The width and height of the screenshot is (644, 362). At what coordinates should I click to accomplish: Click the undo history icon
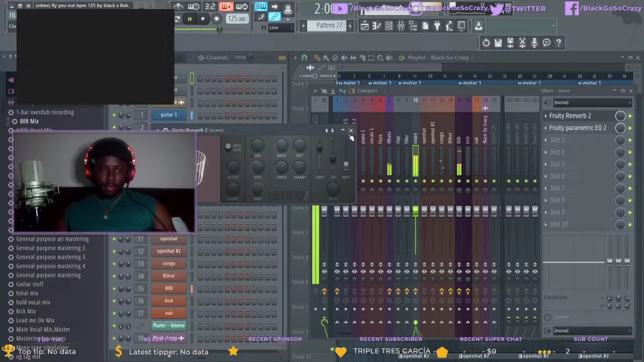(x=486, y=43)
